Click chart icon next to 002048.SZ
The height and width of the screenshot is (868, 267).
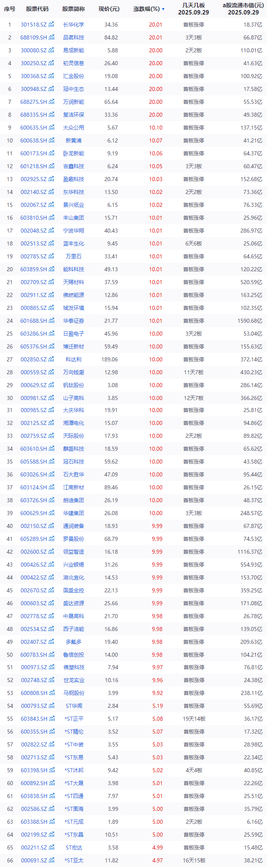tap(51, 231)
